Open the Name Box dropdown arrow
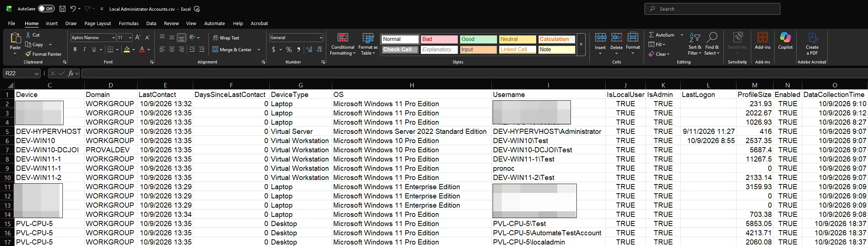 click(37, 73)
